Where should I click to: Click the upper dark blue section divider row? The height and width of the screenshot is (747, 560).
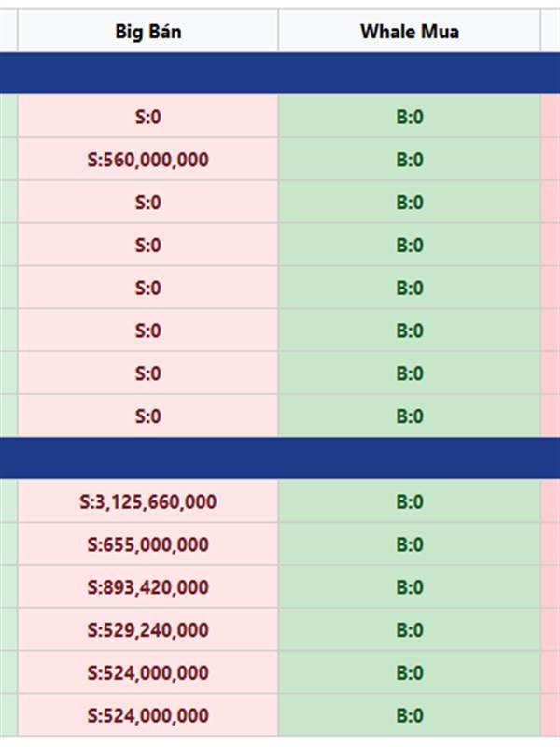coord(280,74)
